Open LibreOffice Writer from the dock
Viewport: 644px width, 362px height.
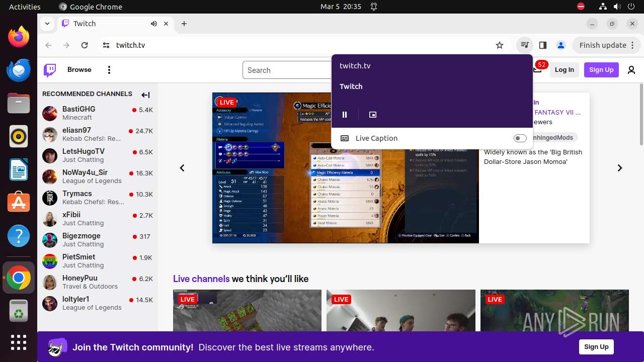(19, 169)
